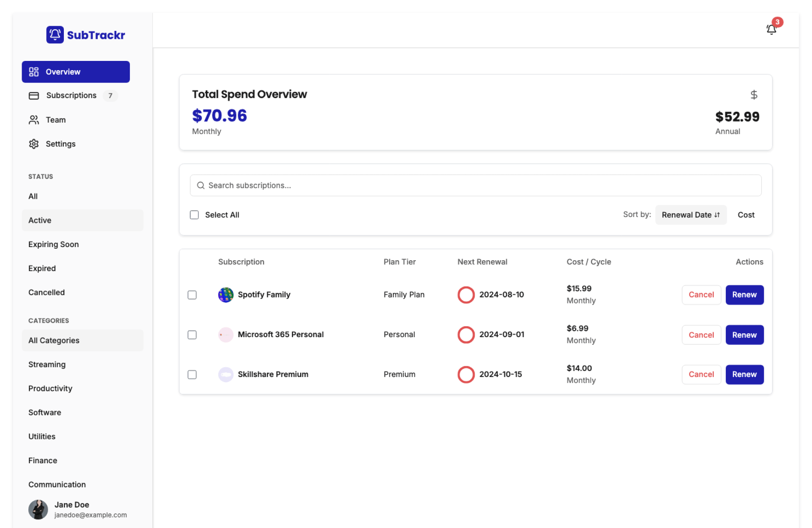812x528 pixels.
Task: Toggle Renewal Date sort order
Action: tap(691, 215)
